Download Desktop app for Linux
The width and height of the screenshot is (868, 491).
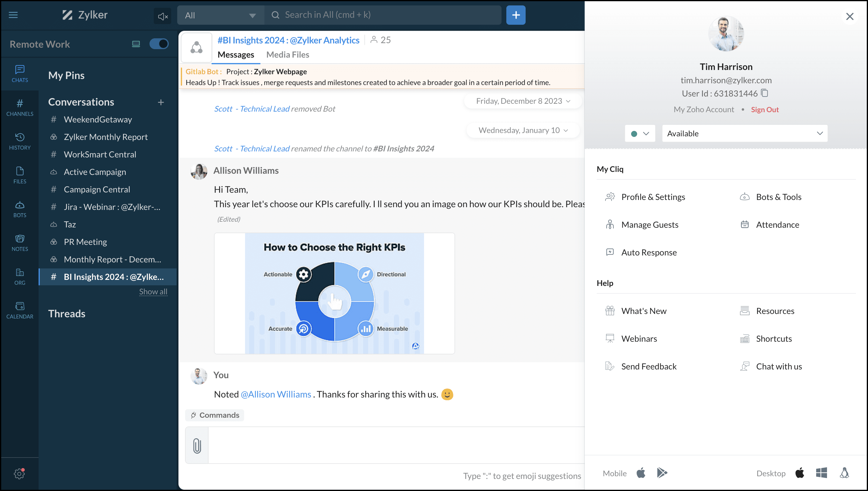tap(844, 473)
